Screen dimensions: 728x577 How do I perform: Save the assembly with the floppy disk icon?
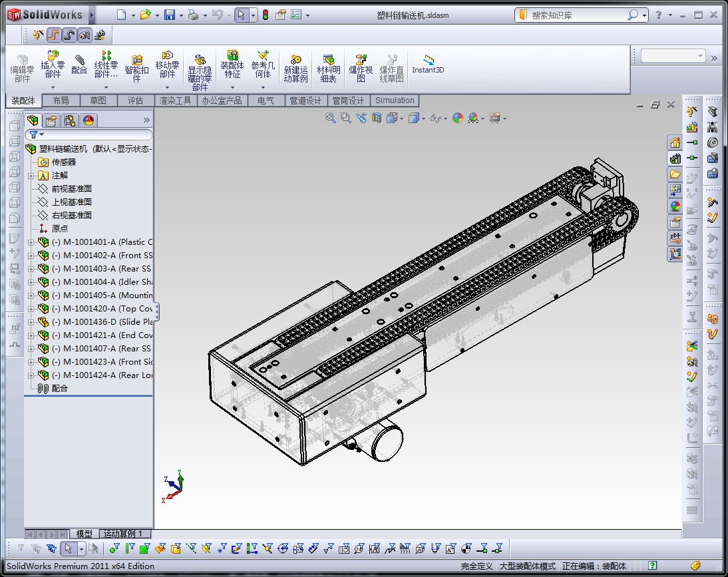(x=170, y=15)
